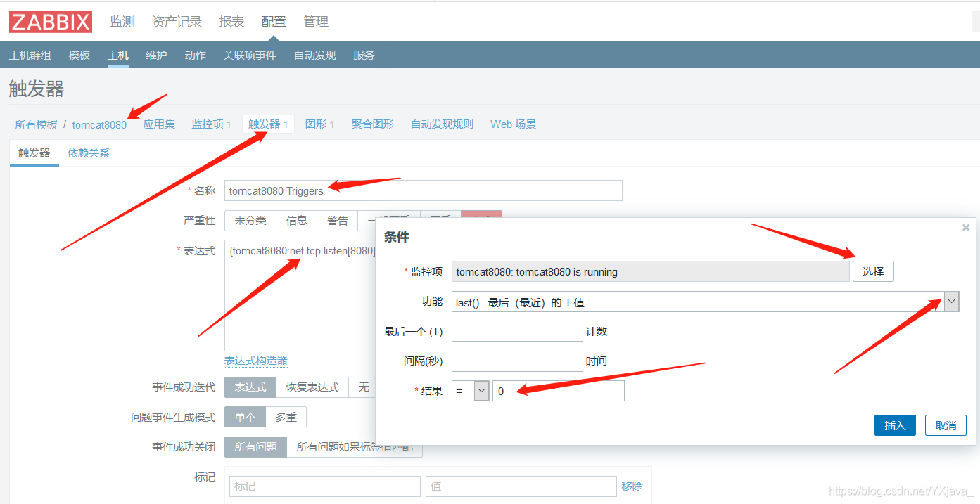
Task: Set 问题事件生成模式 to 多重
Action: tap(286, 417)
